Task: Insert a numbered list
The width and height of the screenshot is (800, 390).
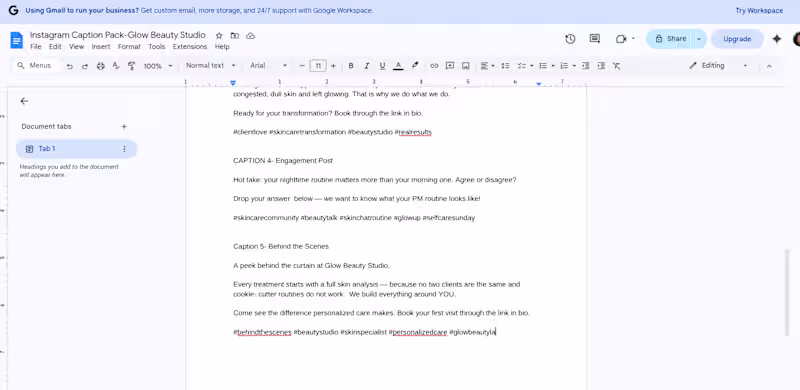Action: click(x=564, y=66)
